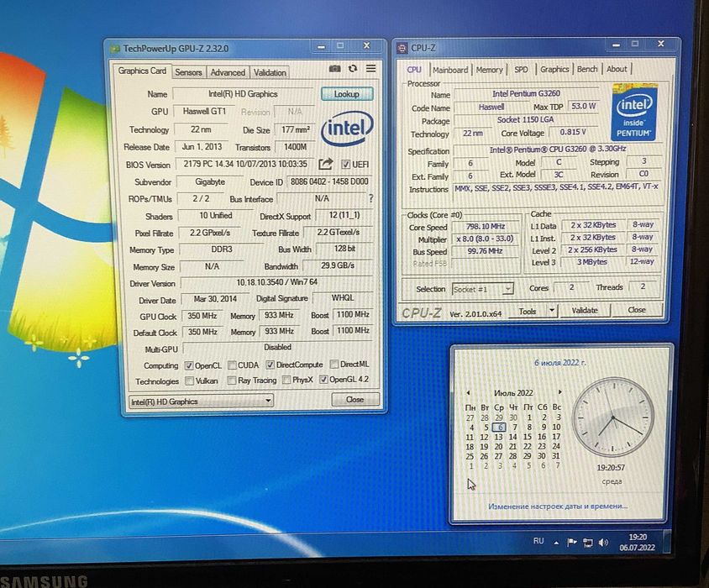
Task: Select today's date 6 in calendar
Action: (499, 427)
